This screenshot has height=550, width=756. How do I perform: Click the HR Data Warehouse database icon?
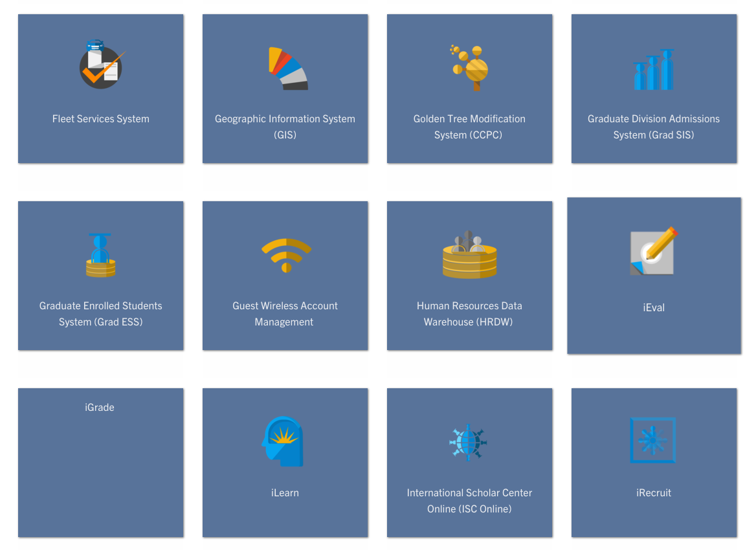click(469, 255)
